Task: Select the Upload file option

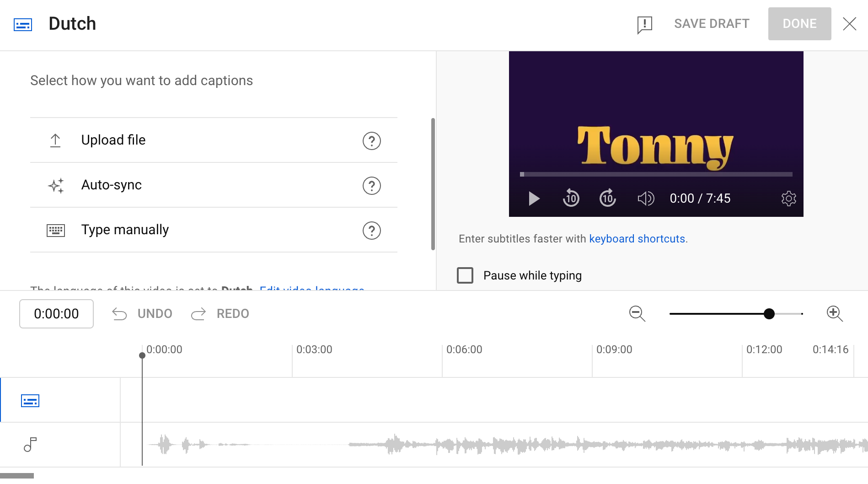Action: 214,140
